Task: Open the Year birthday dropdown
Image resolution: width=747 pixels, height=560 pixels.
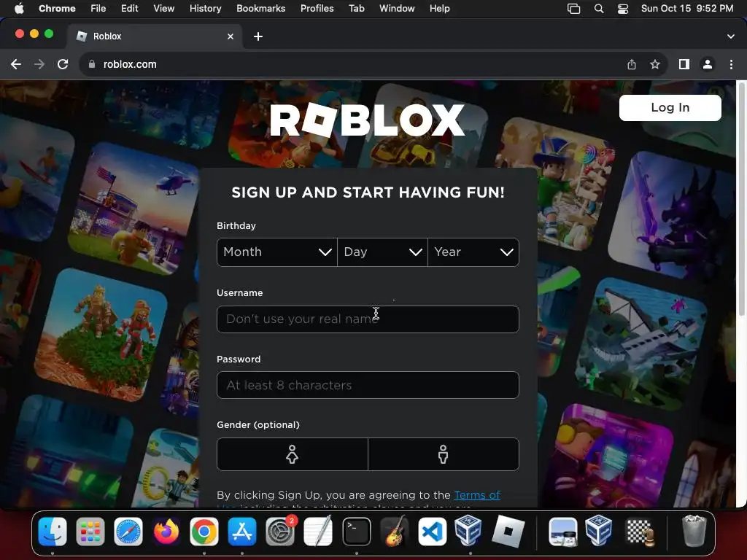Action: pyautogui.click(x=473, y=252)
